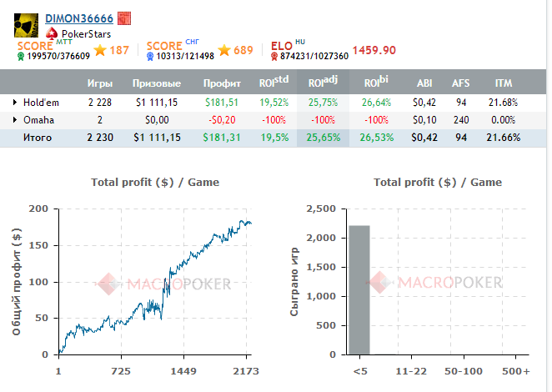Click the PokerStars red spade logo
Viewport: 552px width, 392px height.
pos(53,33)
